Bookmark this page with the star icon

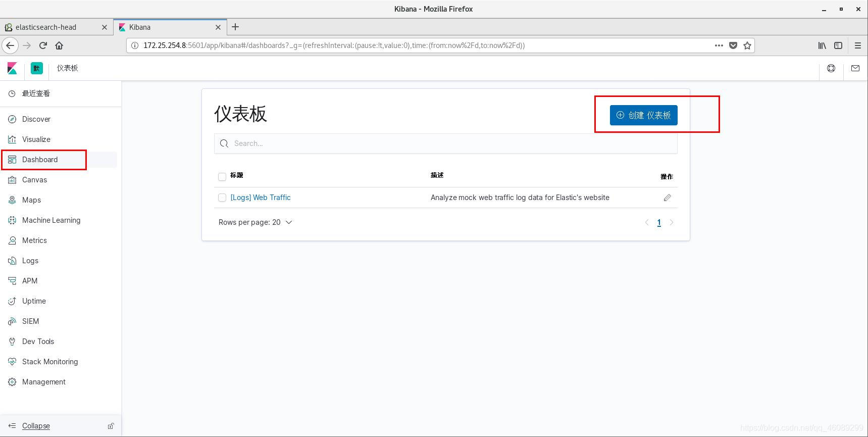point(747,45)
